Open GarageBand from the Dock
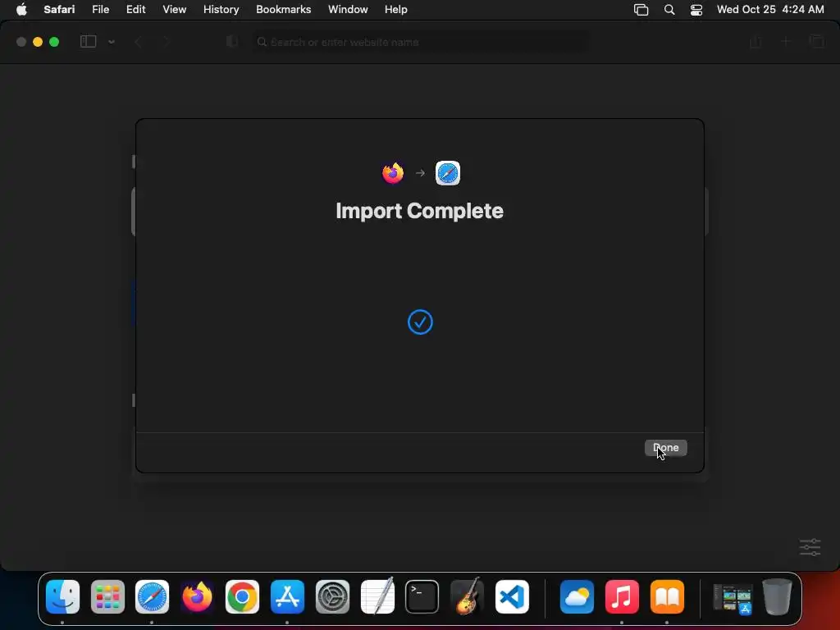Image resolution: width=840 pixels, height=630 pixels. pyautogui.click(x=467, y=596)
